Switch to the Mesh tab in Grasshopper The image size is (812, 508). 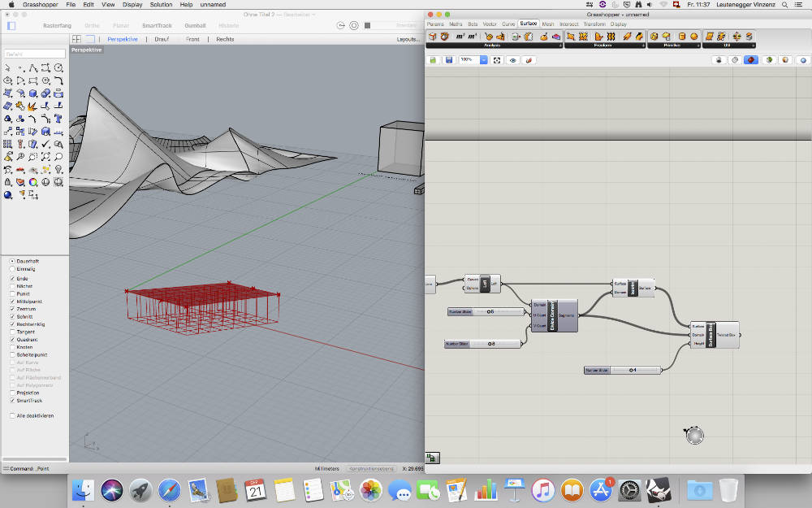click(x=548, y=24)
